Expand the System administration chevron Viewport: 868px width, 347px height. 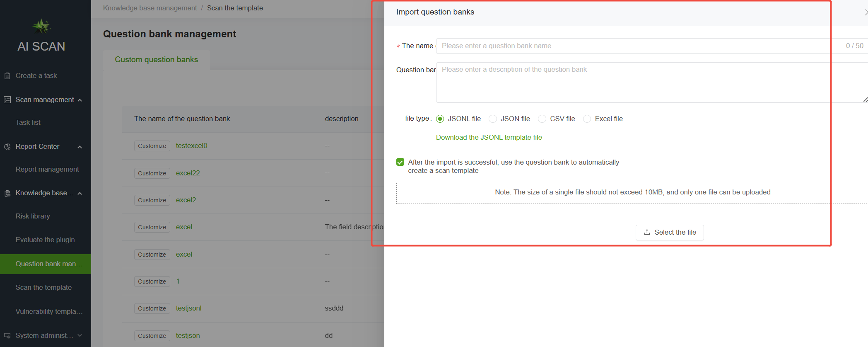click(80, 335)
